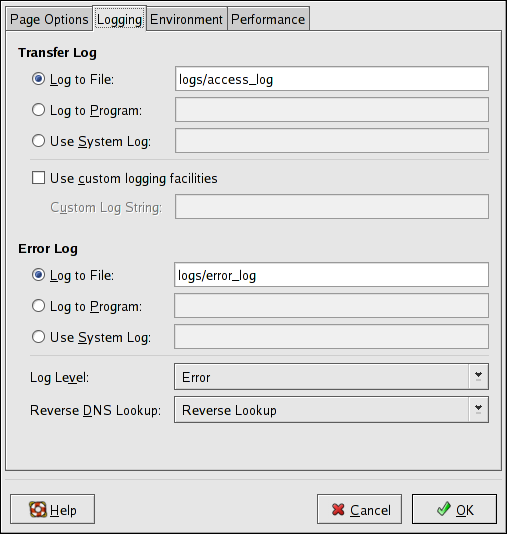Open the Environment tab
This screenshot has height=534, width=507.
pyautogui.click(x=187, y=19)
